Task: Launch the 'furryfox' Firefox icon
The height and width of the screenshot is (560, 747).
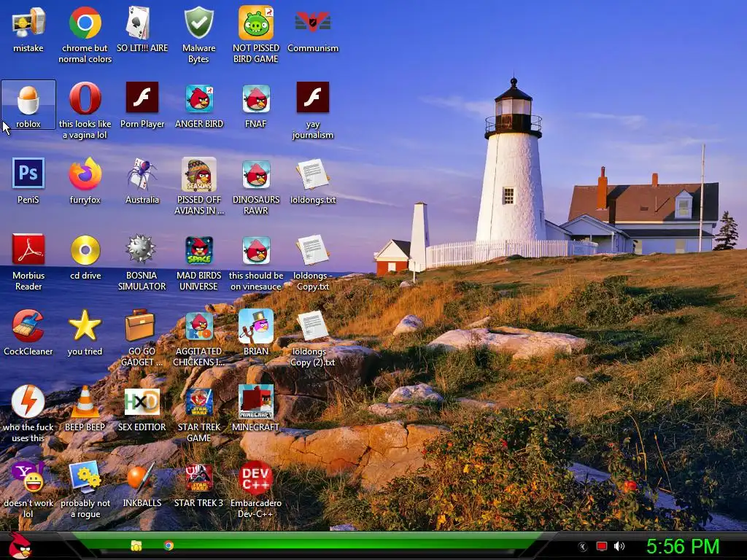Action: point(85,174)
